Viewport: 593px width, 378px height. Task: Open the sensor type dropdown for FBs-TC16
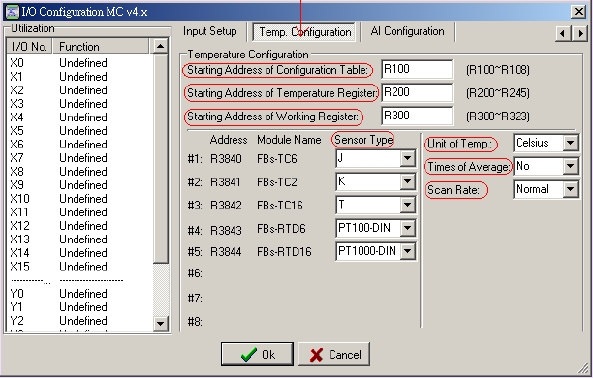coord(407,205)
